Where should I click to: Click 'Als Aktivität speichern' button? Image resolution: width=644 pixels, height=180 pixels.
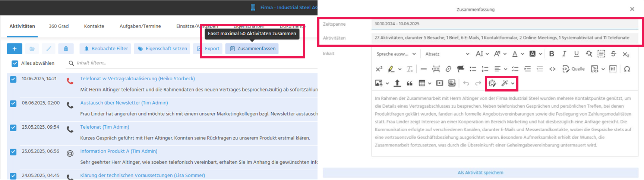[x=480, y=173]
